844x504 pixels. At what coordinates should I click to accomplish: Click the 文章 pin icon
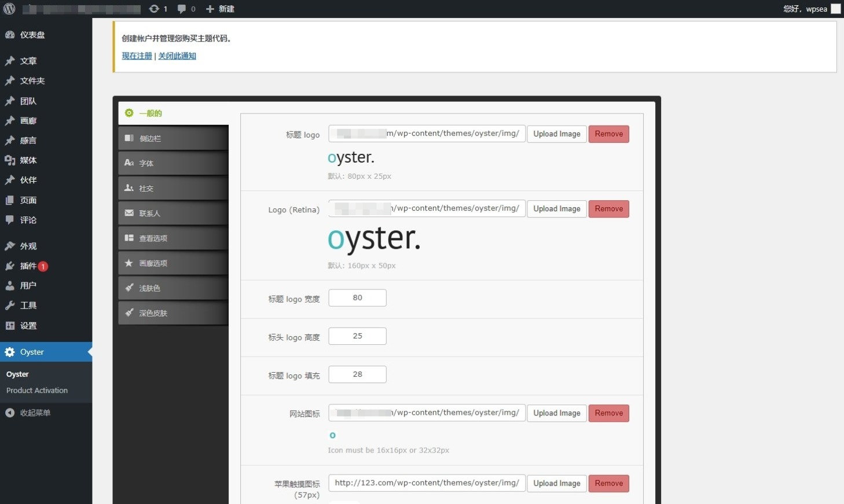[10, 61]
